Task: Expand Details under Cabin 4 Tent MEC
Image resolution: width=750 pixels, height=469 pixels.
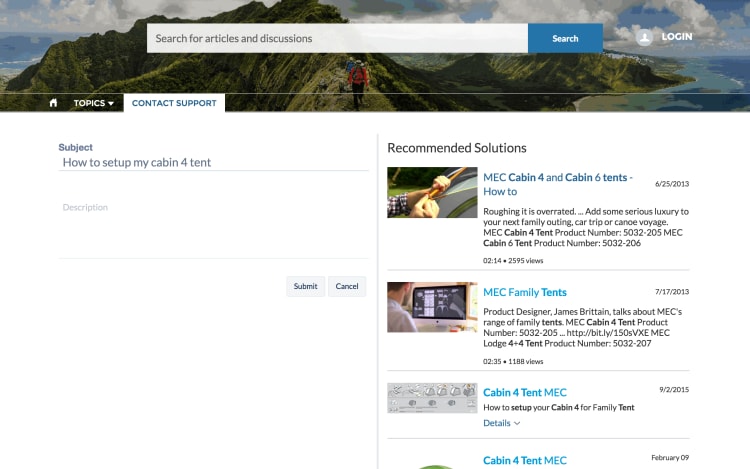Action: click(497, 423)
